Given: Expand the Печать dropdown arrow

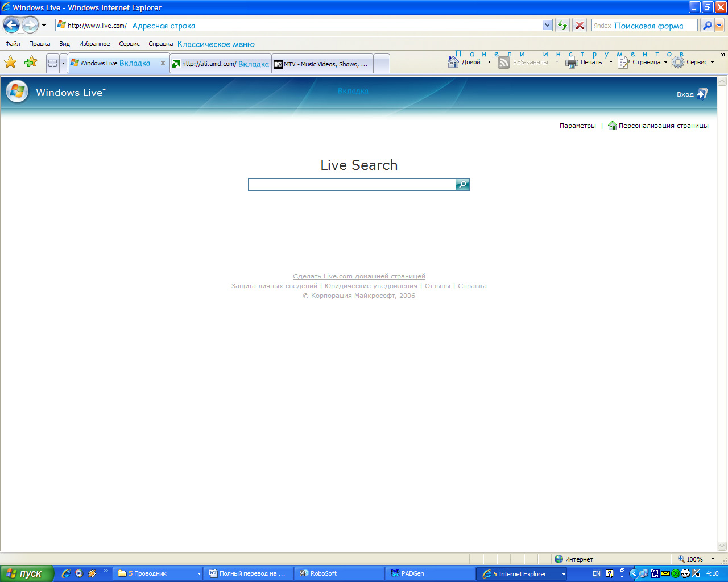Looking at the screenshot, I should [x=611, y=62].
